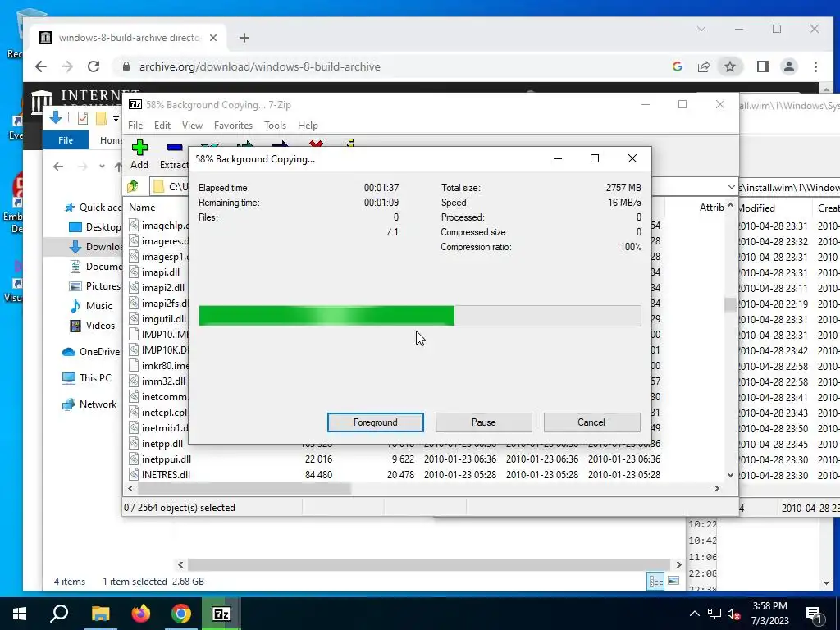This screenshot has width=840, height=630.
Task: Click the up-folder icon in 7-Zip address bar
Action: 133,186
